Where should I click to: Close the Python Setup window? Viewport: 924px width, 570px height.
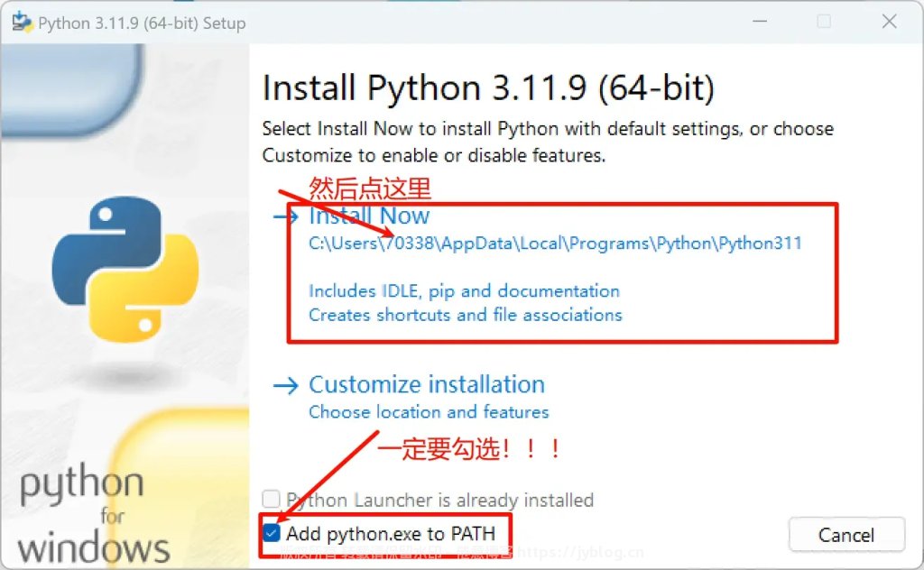[x=889, y=23]
